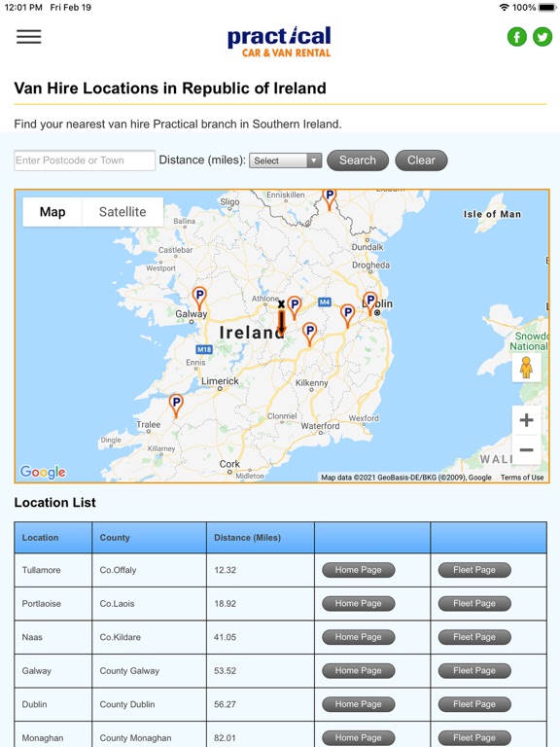The height and width of the screenshot is (747, 560).
Task: Switch to Satellite view tab
Action: click(x=122, y=212)
